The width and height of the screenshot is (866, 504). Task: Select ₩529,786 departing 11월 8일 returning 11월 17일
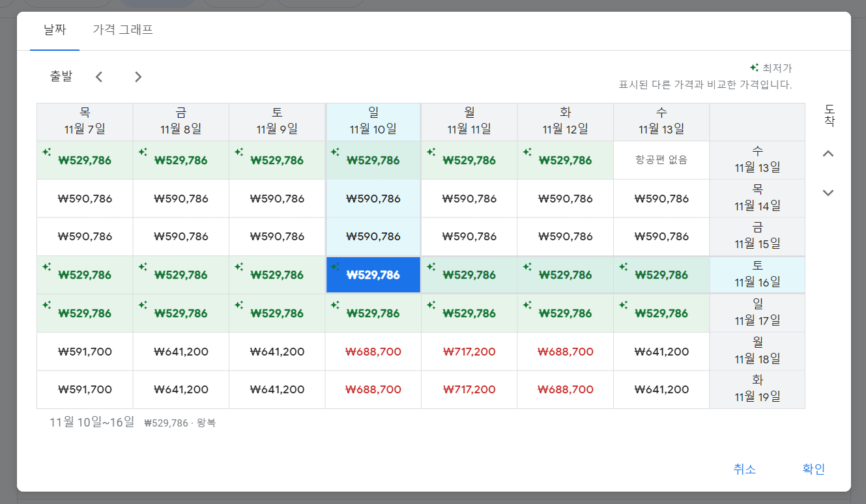click(181, 313)
